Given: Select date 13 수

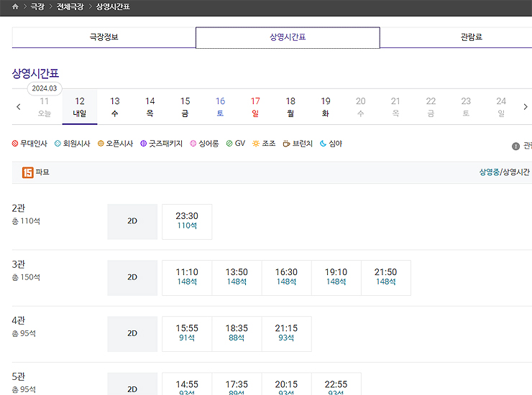Looking at the screenshot, I should click(115, 107).
